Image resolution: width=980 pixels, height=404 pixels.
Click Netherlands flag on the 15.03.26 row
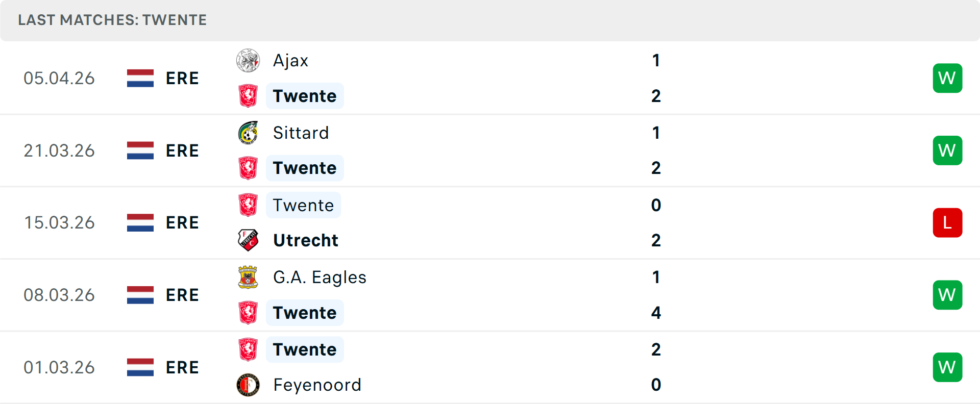[140, 223]
